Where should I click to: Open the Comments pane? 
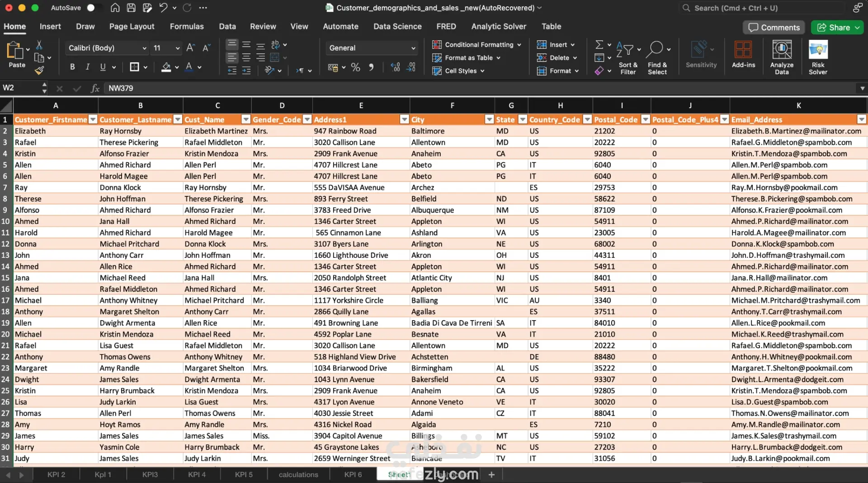coord(774,28)
